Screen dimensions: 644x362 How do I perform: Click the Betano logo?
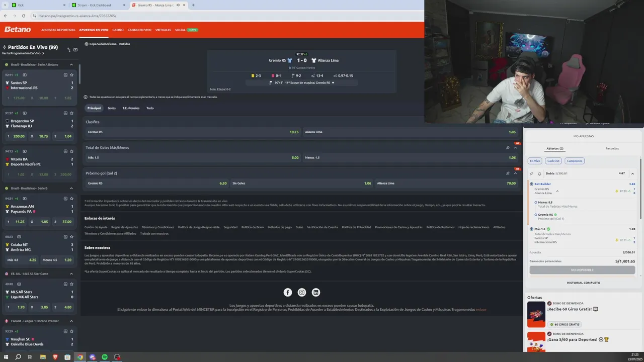[x=18, y=30]
